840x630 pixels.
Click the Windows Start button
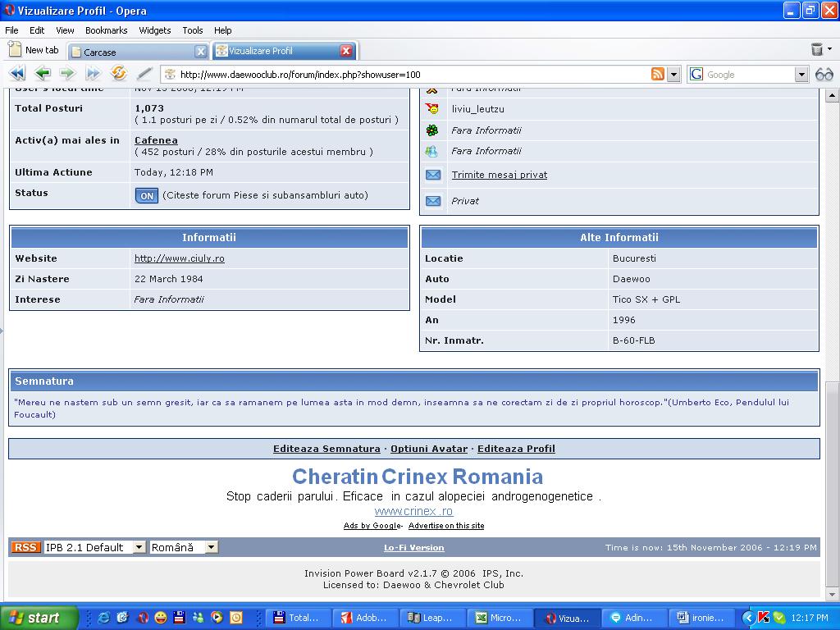38,618
